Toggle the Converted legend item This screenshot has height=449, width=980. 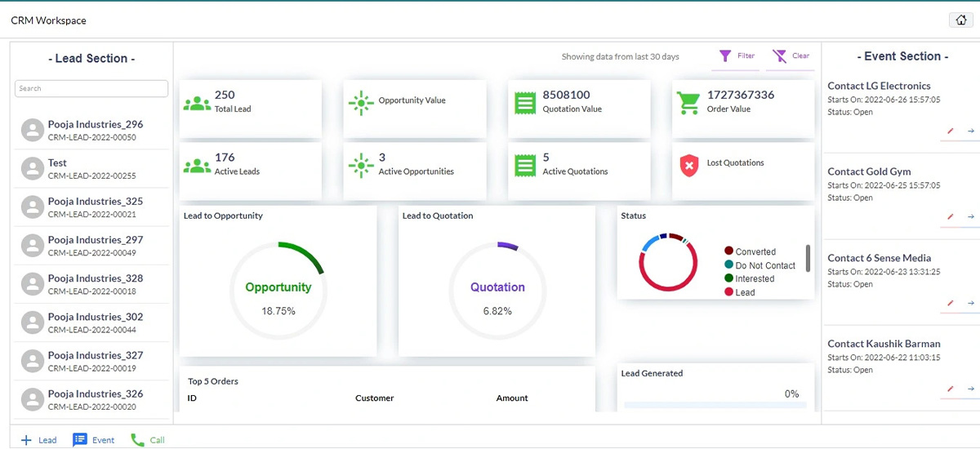point(750,251)
